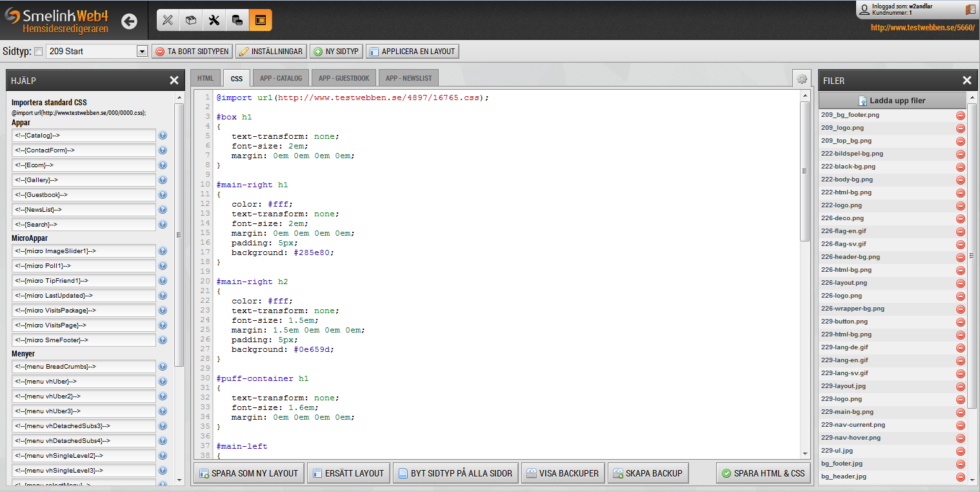
Task: Close the HJÄLP panel
Action: coord(174,81)
